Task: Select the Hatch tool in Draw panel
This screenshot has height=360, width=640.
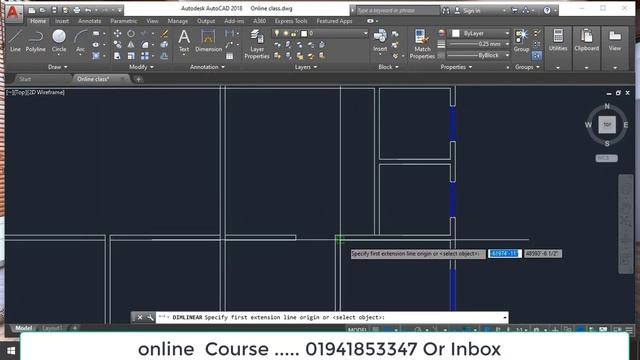Action: (96, 56)
